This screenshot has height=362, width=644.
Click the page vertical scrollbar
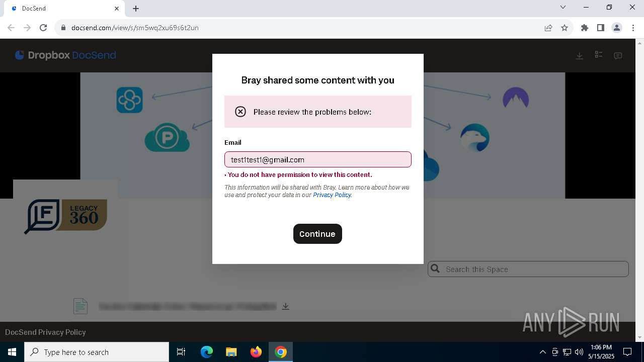coord(639,190)
